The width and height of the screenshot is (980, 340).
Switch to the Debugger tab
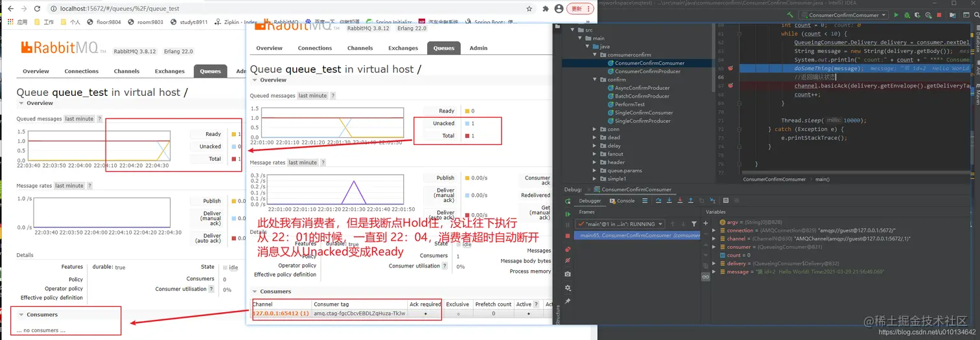[x=590, y=201]
